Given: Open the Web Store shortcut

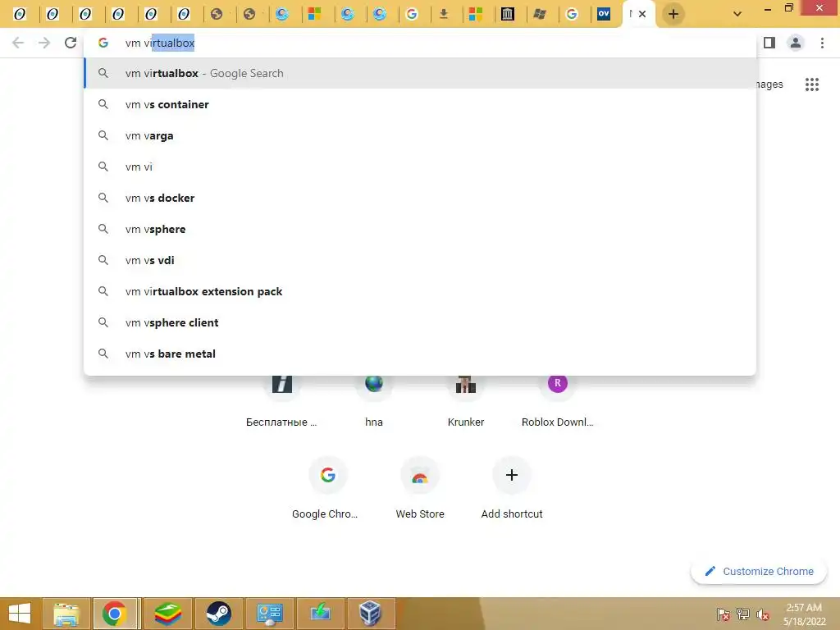Looking at the screenshot, I should pyautogui.click(x=420, y=486).
